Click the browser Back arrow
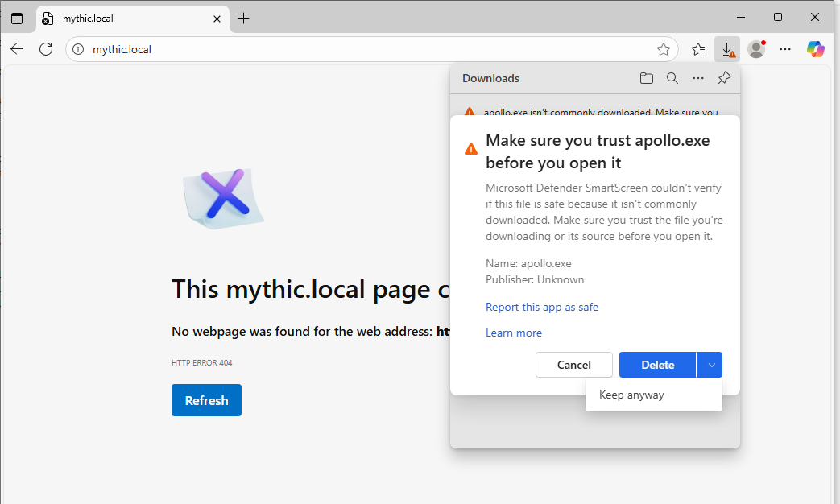 (x=17, y=49)
